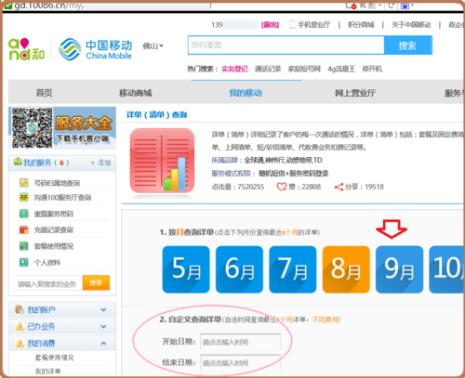Go to the 首页 navigation tab
This screenshot has width=465, height=378.
[44, 93]
